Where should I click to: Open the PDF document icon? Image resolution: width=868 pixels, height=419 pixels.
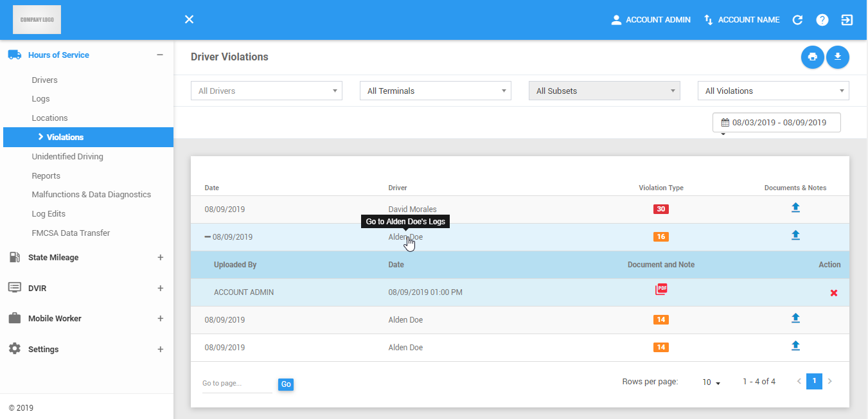pyautogui.click(x=661, y=289)
